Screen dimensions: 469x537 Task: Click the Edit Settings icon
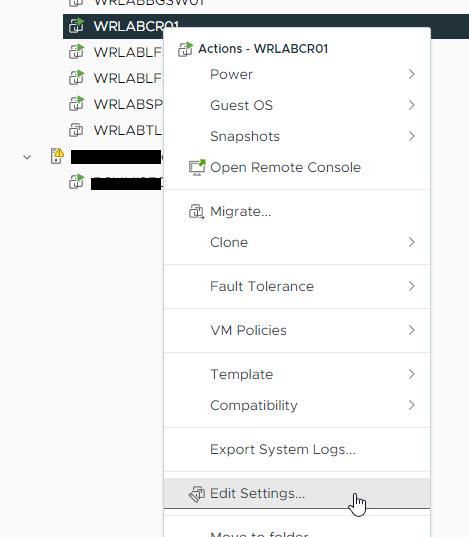click(x=197, y=494)
